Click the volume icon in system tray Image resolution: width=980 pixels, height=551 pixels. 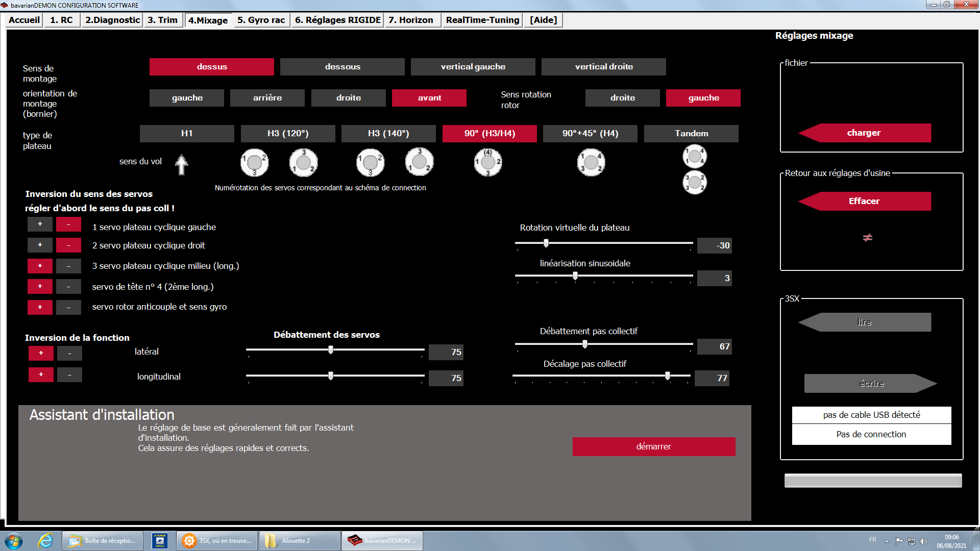[923, 541]
